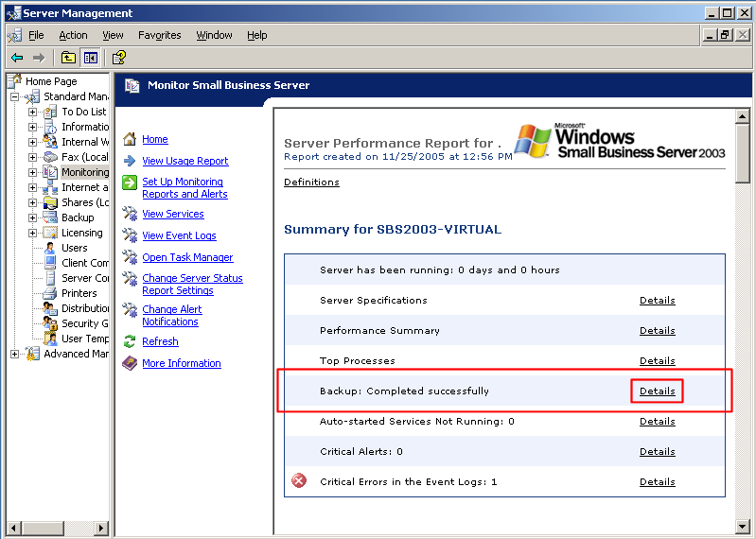Click the Help toolbar icon

coord(118,58)
